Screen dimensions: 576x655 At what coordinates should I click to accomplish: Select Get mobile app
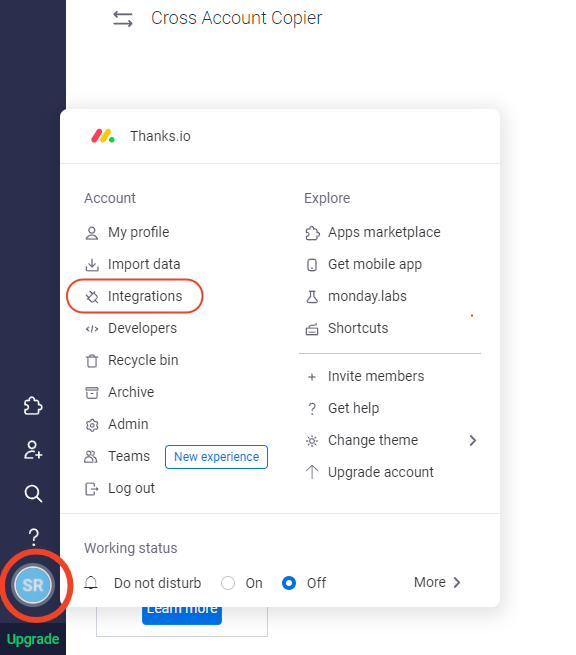[375, 264]
